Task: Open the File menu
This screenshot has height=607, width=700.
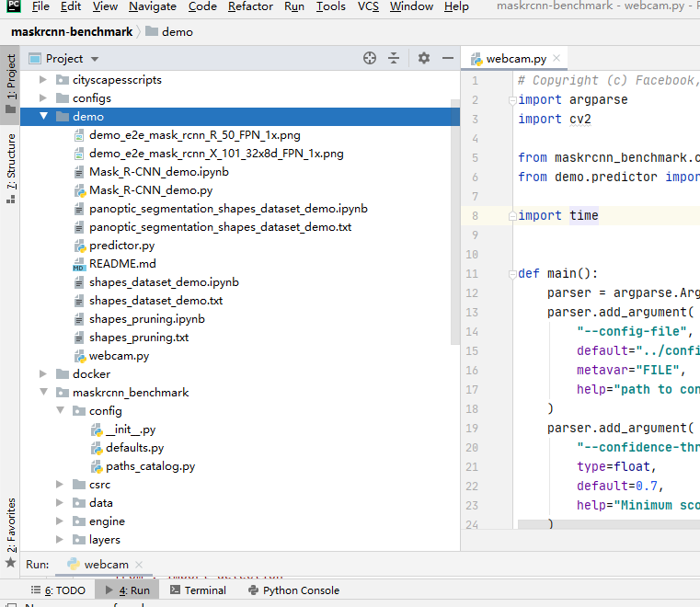Action: pyautogui.click(x=40, y=6)
